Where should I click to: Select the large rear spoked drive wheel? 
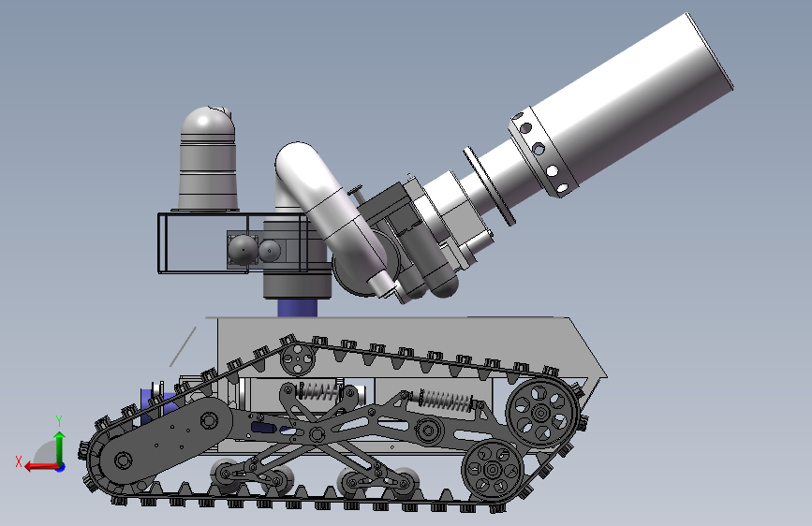click(x=541, y=413)
